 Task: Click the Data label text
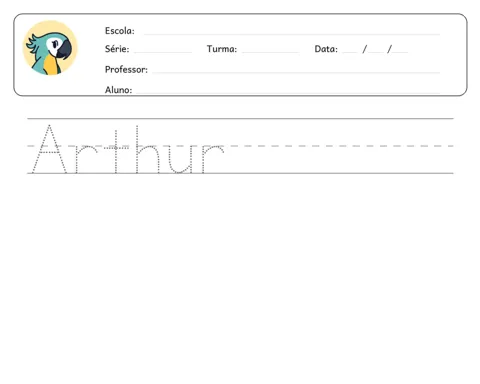click(x=326, y=49)
